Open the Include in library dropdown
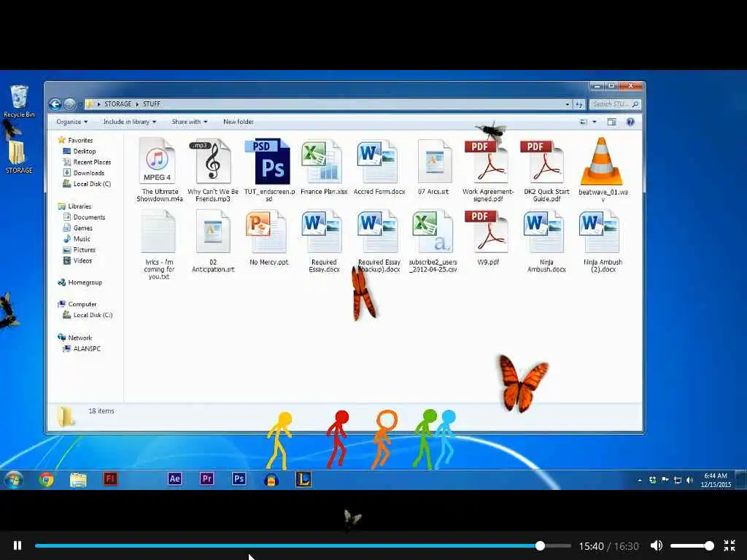This screenshot has width=747, height=560. coord(130,122)
